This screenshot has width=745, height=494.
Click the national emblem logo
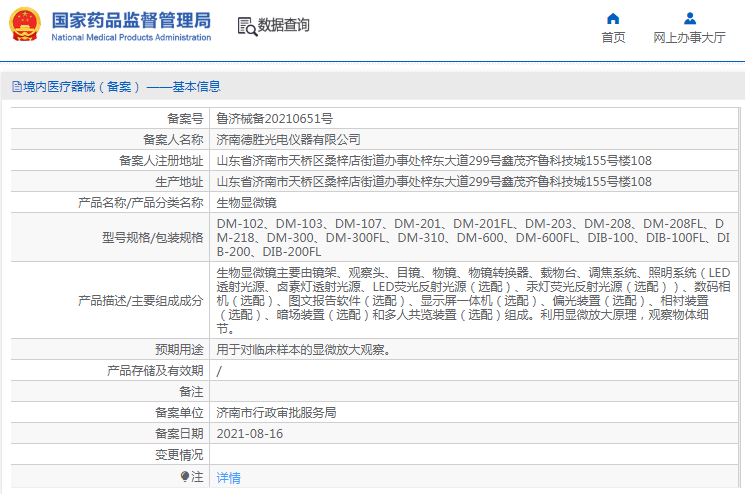pos(25,25)
